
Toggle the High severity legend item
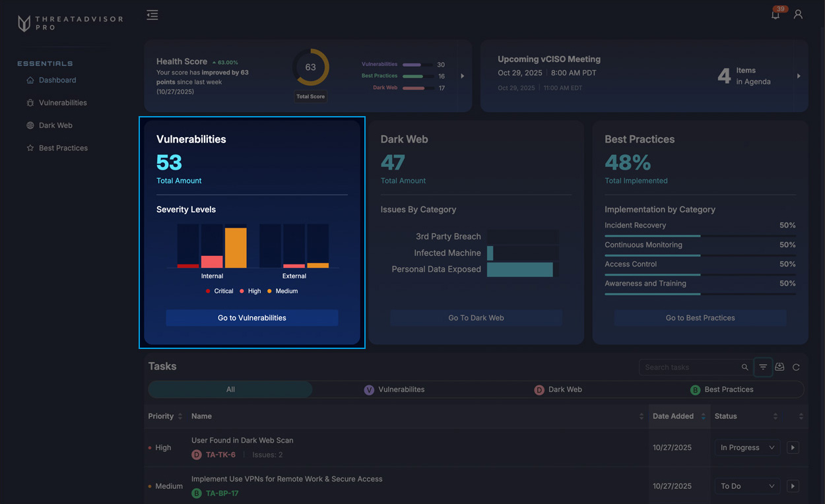click(x=250, y=291)
